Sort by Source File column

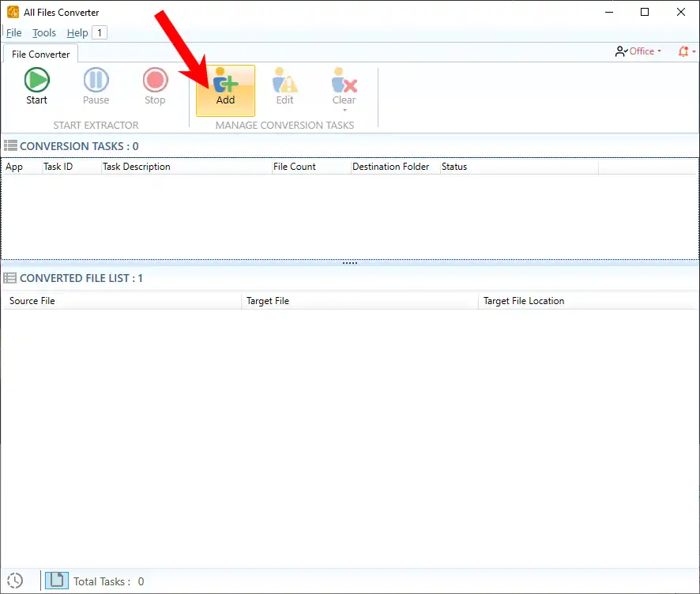click(122, 301)
